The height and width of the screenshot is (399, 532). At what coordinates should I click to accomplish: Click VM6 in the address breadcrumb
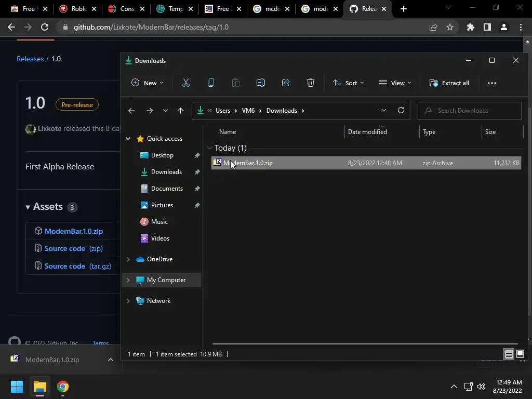click(x=248, y=111)
